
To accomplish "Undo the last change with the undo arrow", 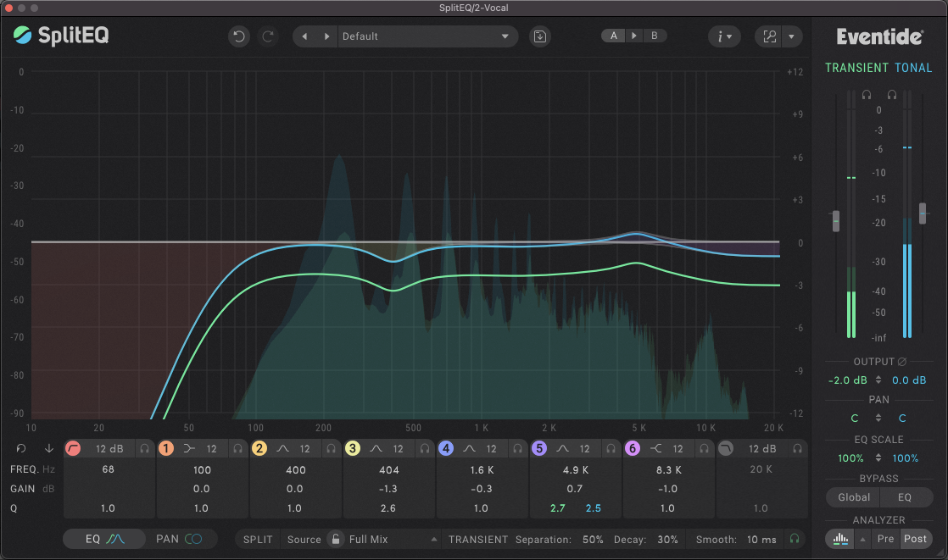I will 239,36.
